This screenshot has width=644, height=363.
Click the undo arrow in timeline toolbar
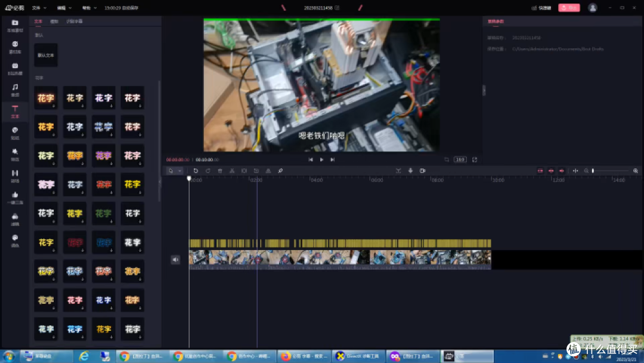(x=196, y=171)
